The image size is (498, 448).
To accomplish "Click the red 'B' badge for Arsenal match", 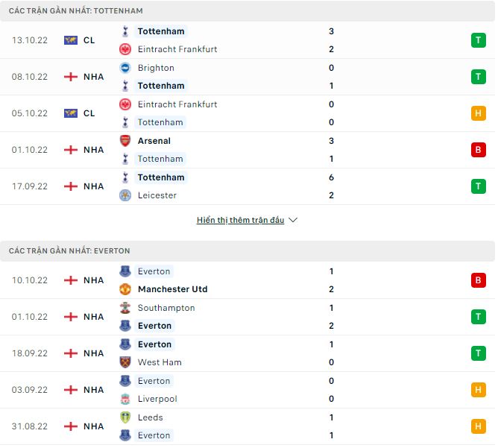I will tap(477, 150).
